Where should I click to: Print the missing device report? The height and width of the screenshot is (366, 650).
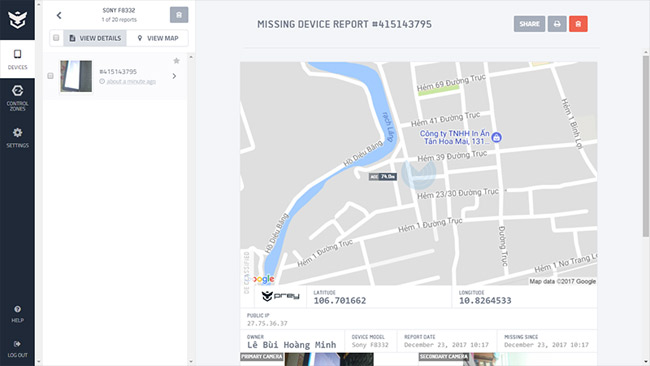[557, 24]
